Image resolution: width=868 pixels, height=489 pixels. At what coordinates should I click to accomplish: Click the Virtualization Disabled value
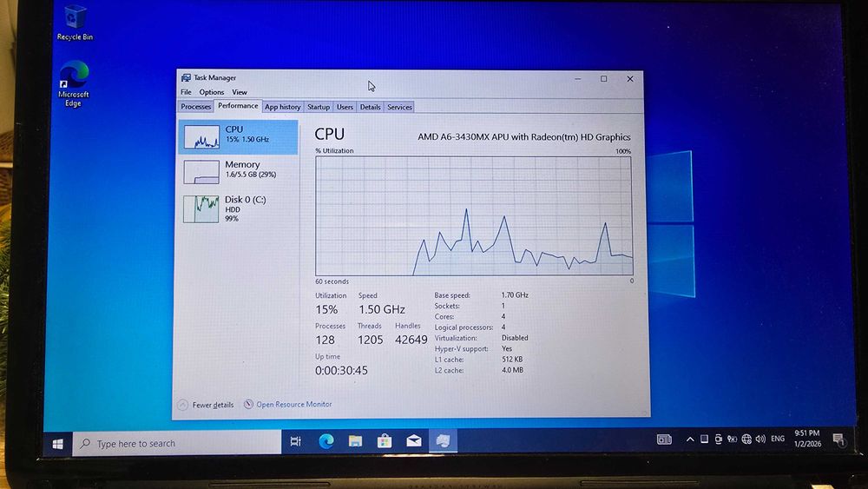click(515, 338)
